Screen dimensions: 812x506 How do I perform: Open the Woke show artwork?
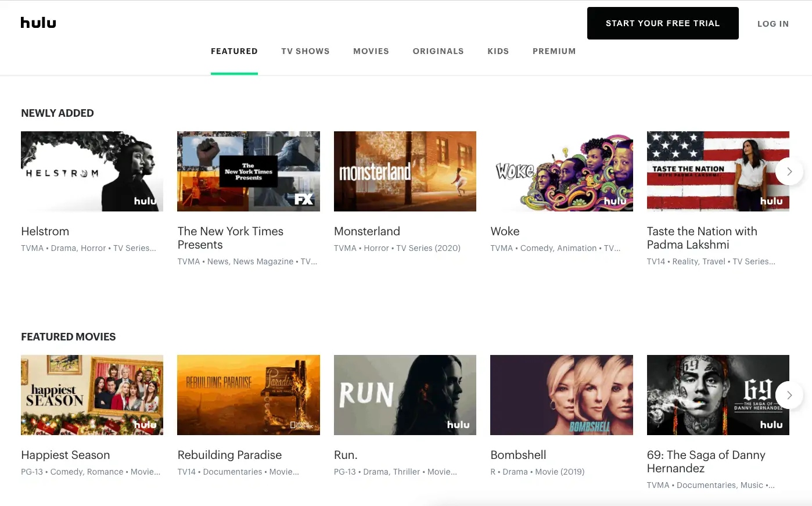coord(561,171)
